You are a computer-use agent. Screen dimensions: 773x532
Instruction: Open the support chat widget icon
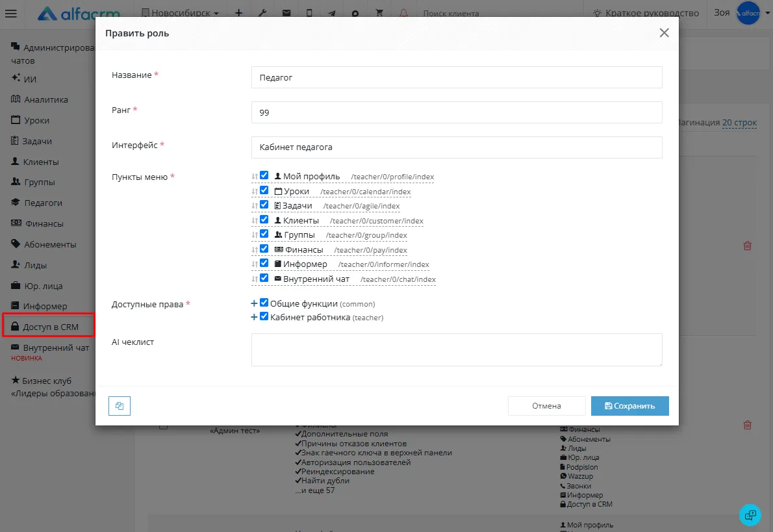click(x=750, y=515)
